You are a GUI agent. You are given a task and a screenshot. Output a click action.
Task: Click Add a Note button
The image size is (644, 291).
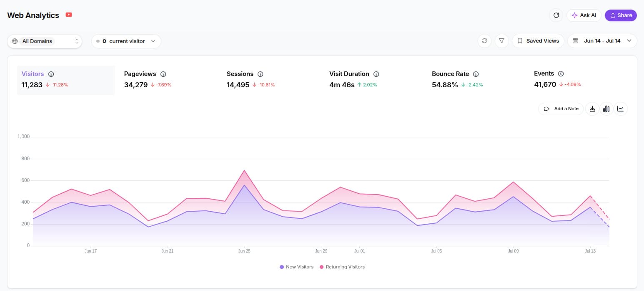pyautogui.click(x=561, y=109)
